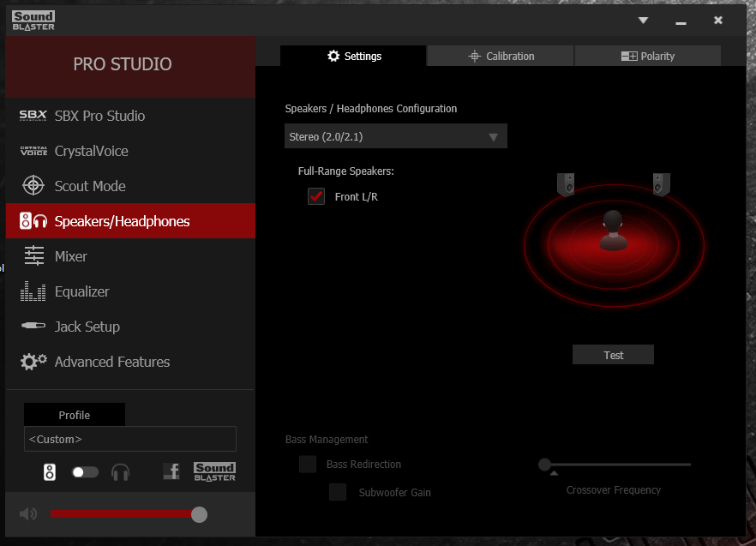Viewport: 756px width, 546px height.
Task: Open SBX Pro Studio section
Action: pos(130,116)
